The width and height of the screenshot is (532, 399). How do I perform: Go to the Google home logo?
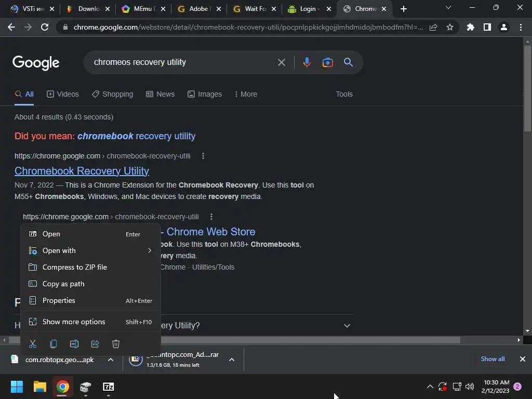click(x=36, y=63)
